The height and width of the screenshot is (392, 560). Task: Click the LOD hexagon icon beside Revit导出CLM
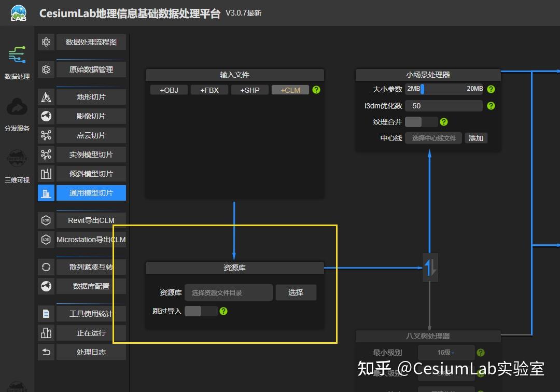[x=46, y=220]
